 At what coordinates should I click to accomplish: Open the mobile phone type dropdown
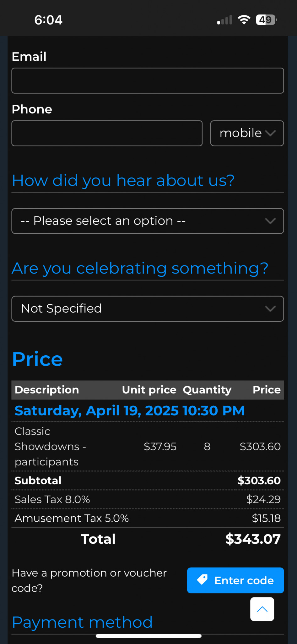tap(247, 133)
